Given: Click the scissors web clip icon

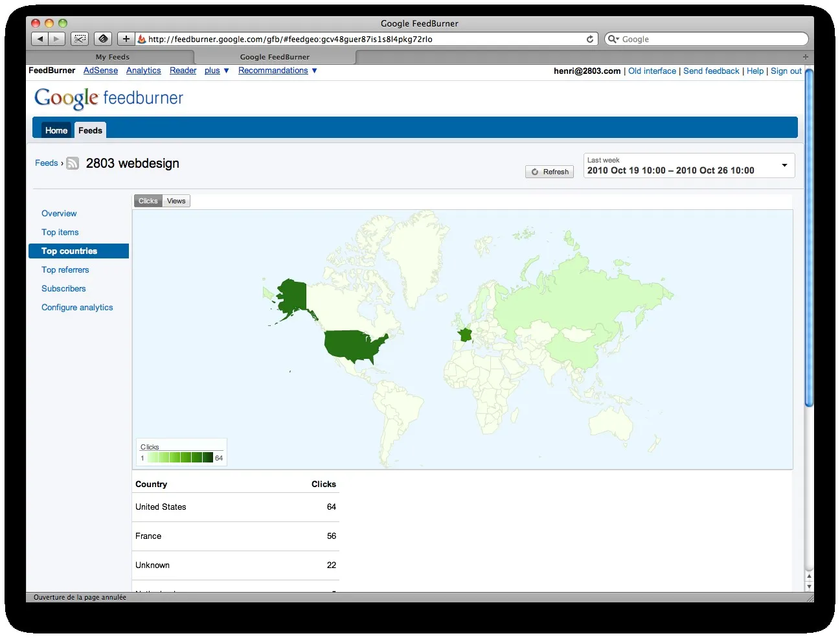Looking at the screenshot, I should (x=80, y=39).
